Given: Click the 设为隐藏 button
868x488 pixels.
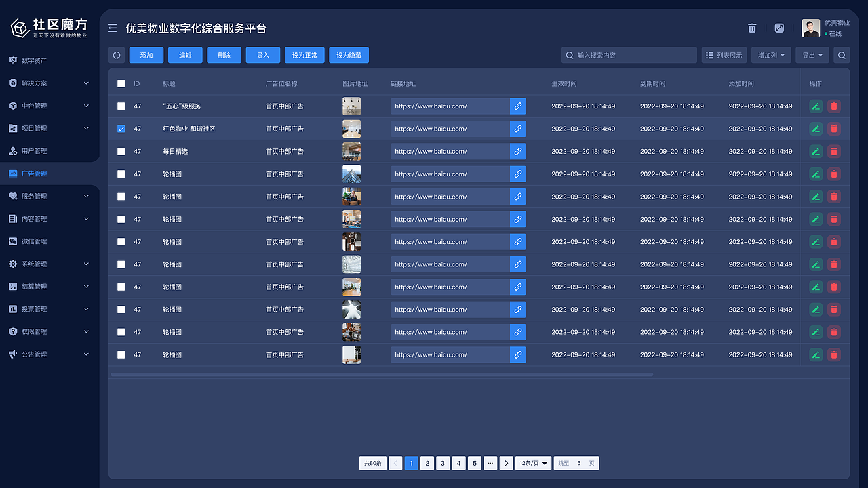Looking at the screenshot, I should pos(349,55).
